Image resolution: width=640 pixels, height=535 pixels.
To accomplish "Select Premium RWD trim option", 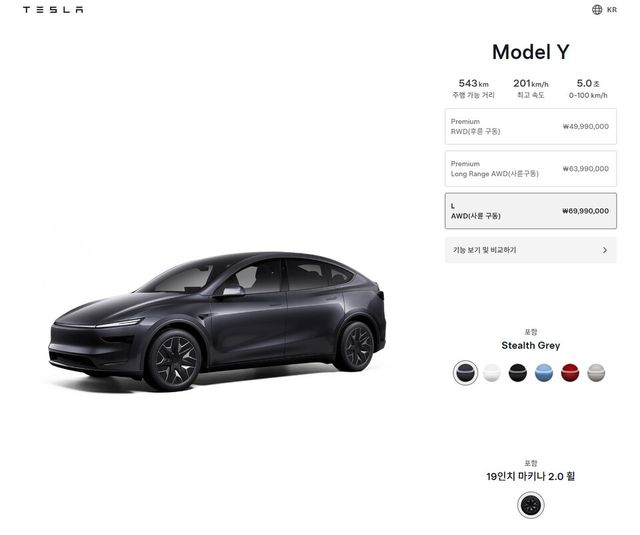I will click(531, 127).
